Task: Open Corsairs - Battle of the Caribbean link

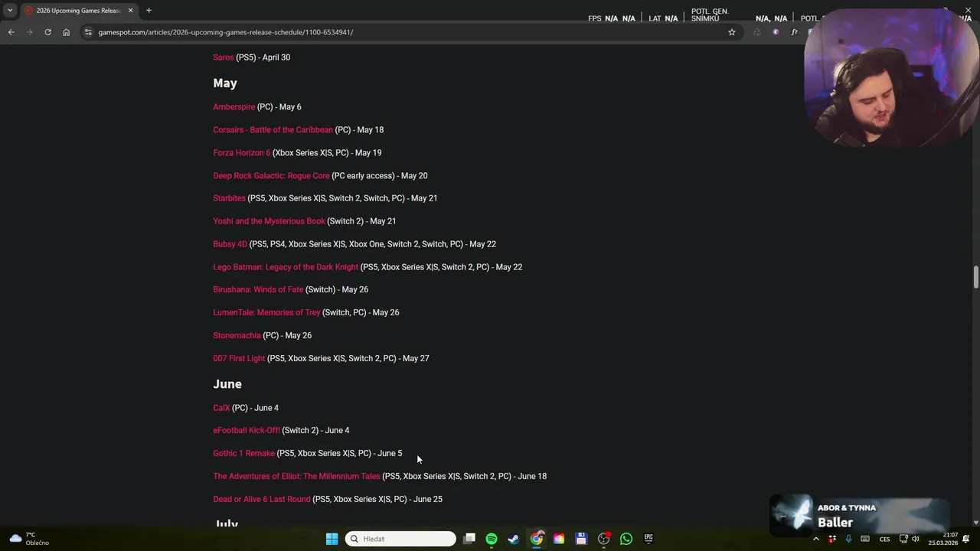Action: pyautogui.click(x=273, y=130)
